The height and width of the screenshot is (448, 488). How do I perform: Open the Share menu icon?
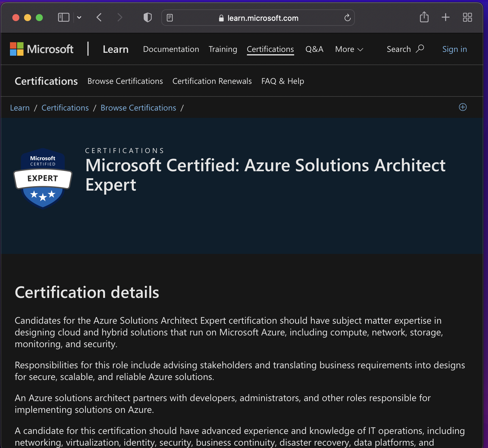click(424, 17)
